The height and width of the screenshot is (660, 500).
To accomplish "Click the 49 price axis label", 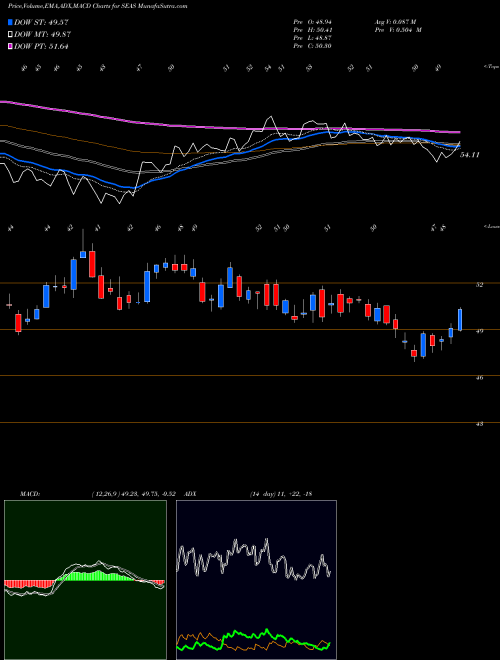I will point(479,331).
